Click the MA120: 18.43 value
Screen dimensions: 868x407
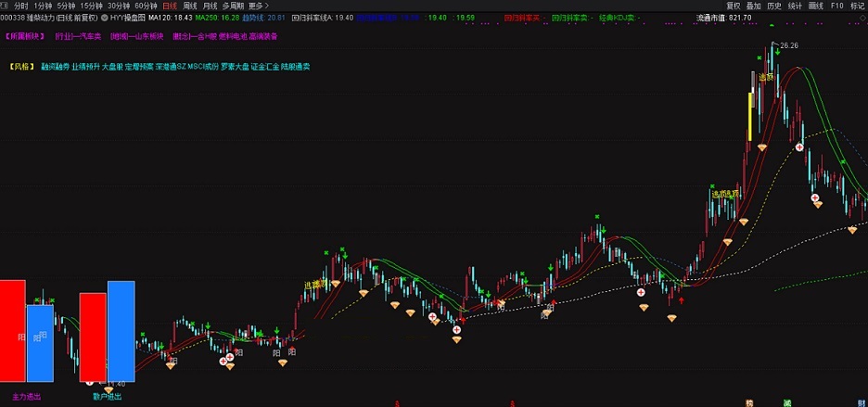[171, 18]
